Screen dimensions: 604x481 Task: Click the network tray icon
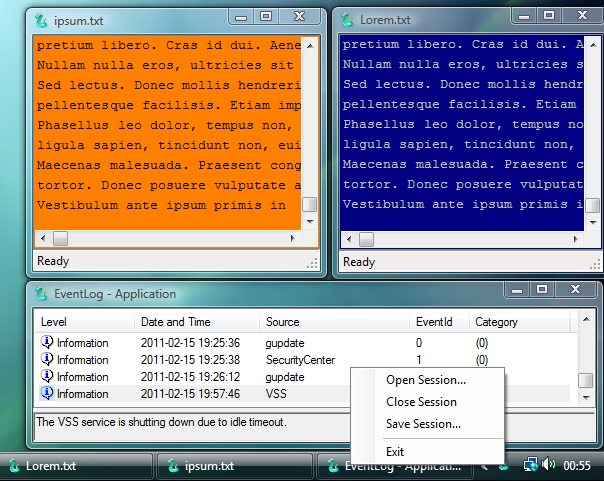tap(531, 464)
